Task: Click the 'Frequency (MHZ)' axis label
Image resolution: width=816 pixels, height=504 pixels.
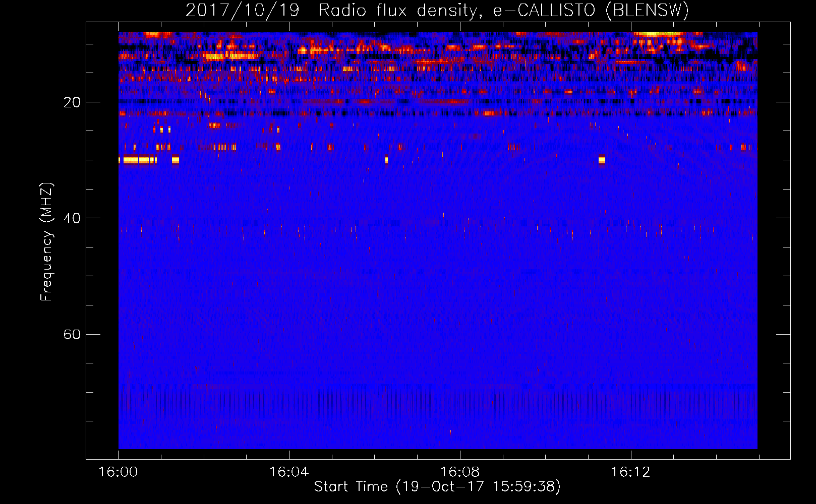Action: 46,241
